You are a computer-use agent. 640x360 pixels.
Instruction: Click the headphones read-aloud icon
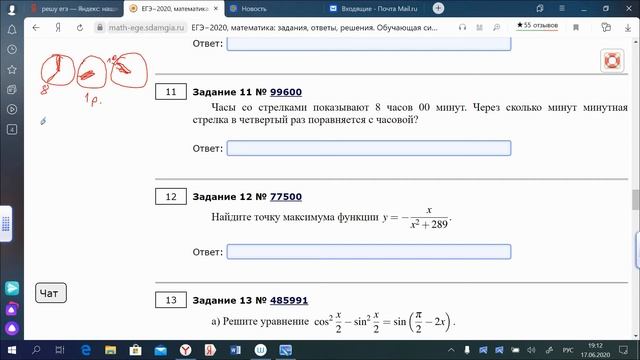click(462, 27)
